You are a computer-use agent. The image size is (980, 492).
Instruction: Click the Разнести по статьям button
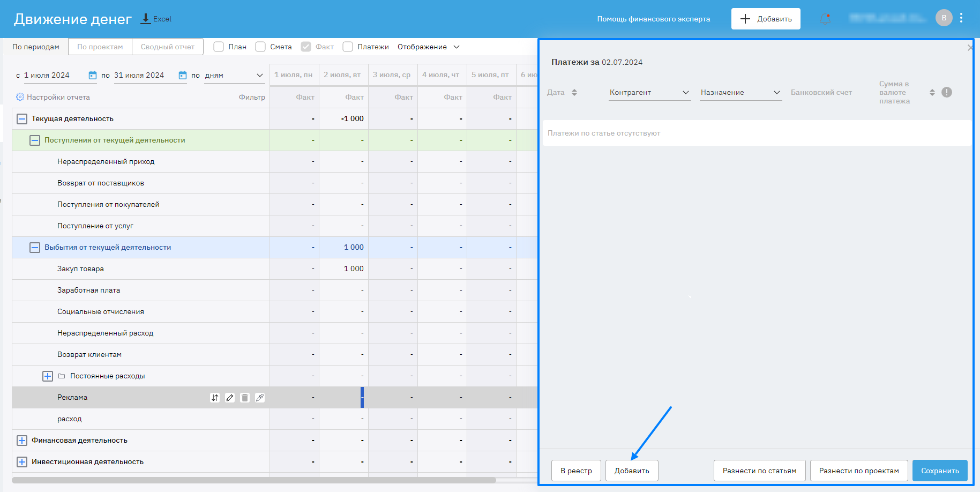click(x=759, y=471)
